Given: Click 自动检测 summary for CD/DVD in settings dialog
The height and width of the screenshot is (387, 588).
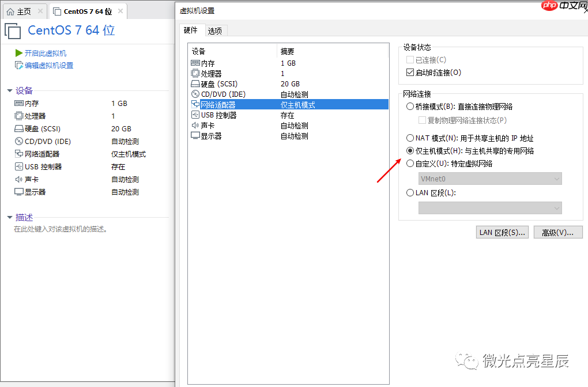Looking at the screenshot, I should pyautogui.click(x=295, y=94).
